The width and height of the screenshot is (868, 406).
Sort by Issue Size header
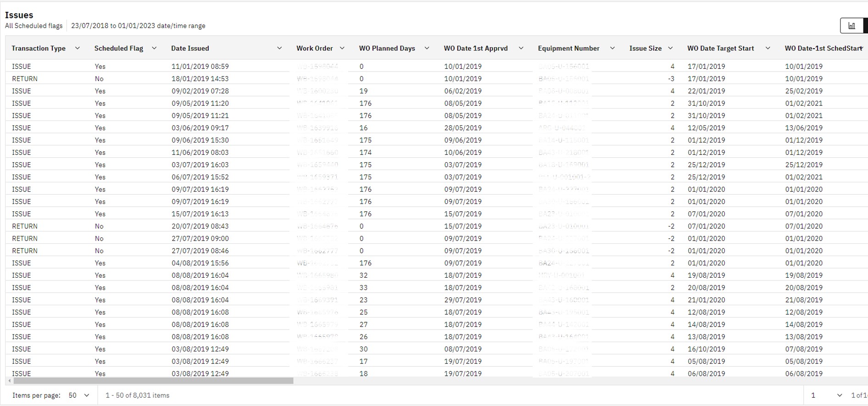[645, 48]
